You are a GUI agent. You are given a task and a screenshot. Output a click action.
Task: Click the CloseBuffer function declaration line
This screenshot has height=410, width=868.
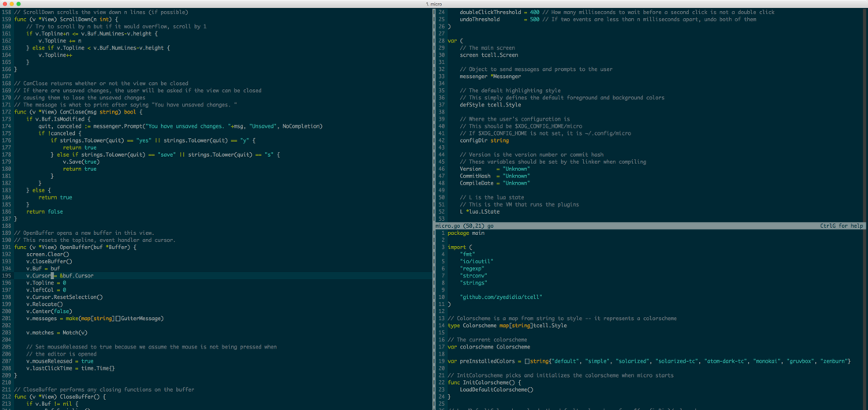[60, 397]
